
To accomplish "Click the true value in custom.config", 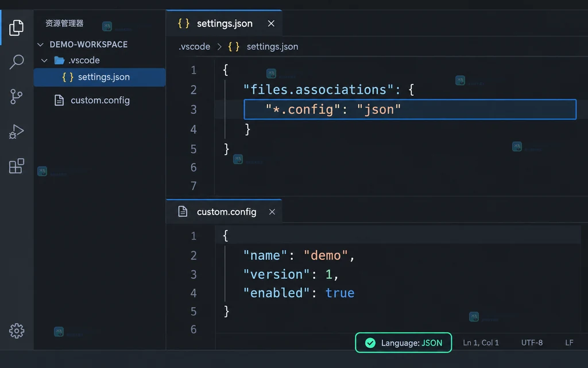I will click(340, 293).
